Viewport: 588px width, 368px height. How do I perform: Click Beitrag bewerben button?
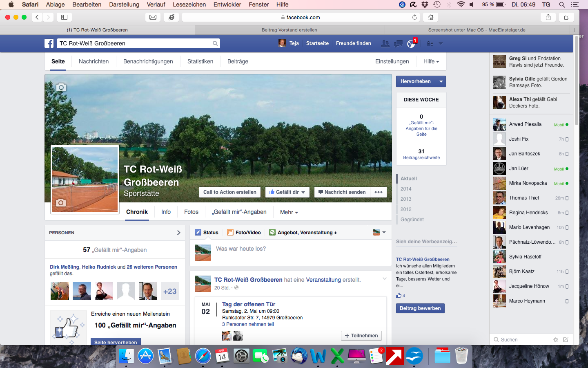coord(420,308)
